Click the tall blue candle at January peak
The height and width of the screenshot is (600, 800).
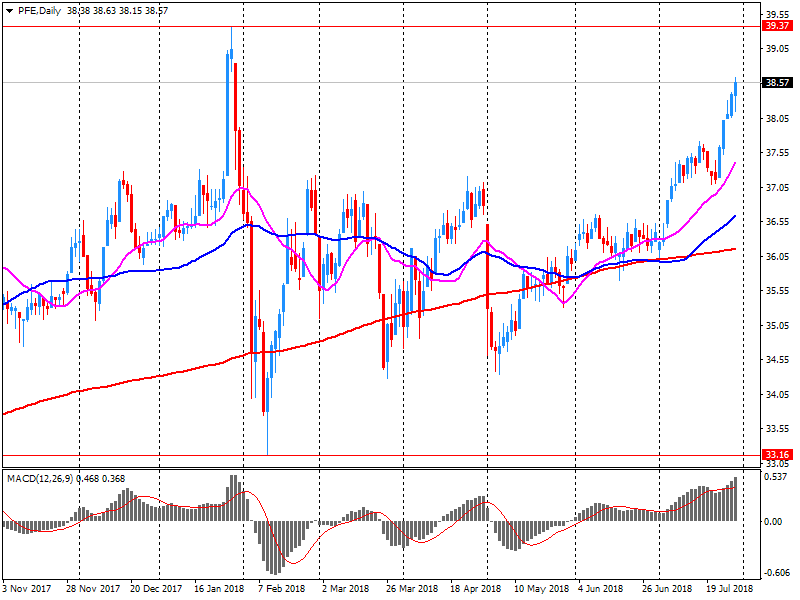(229, 100)
